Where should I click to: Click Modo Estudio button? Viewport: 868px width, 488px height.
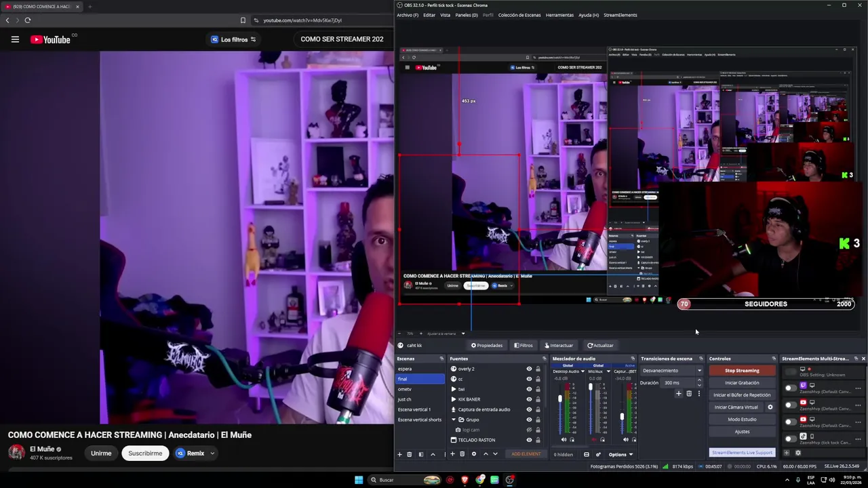pyautogui.click(x=742, y=420)
